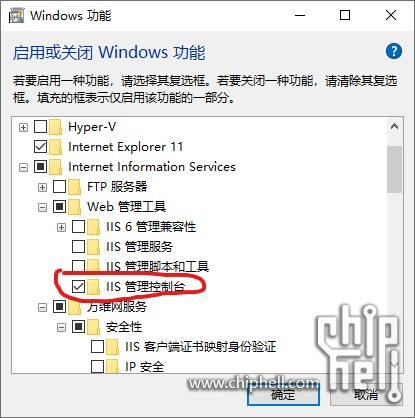Click the 安全性 folder icon
The width and height of the screenshot is (415, 418).
tap(93, 327)
